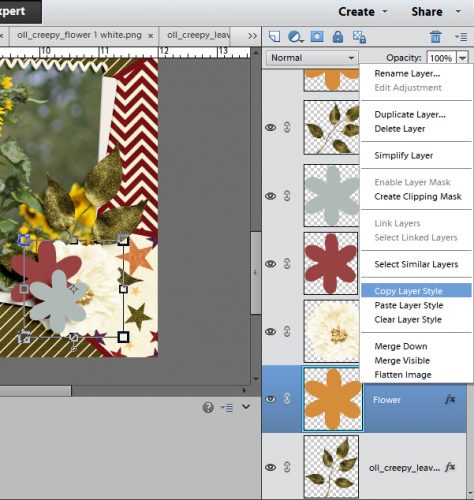Toggle visibility of red flower layer

click(x=270, y=264)
